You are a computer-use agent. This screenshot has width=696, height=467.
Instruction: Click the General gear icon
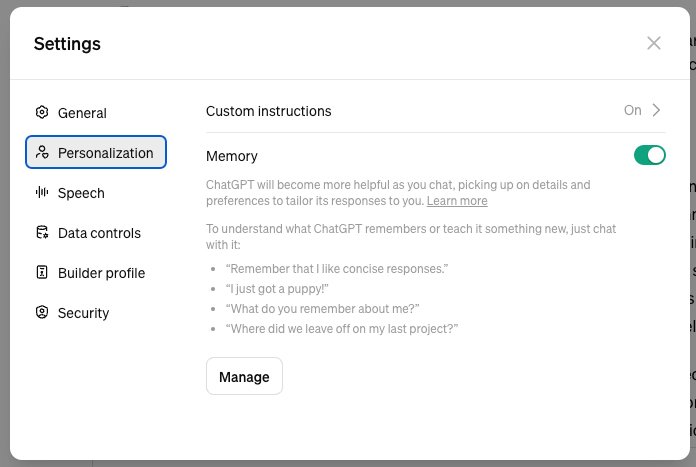coord(42,112)
